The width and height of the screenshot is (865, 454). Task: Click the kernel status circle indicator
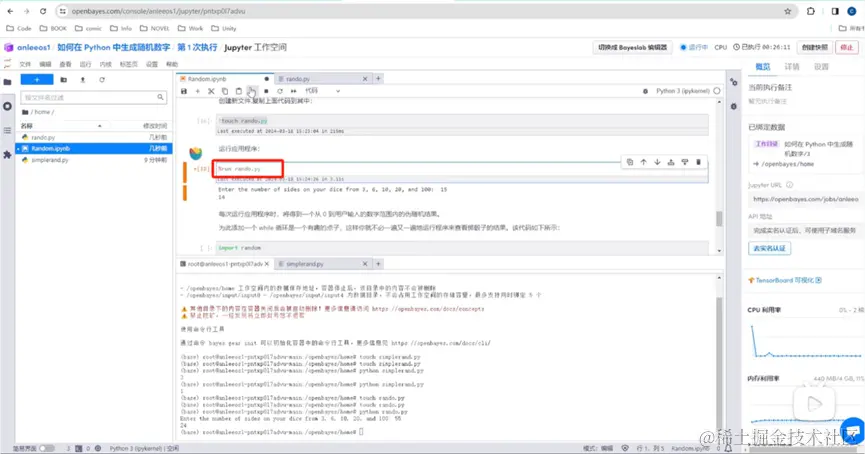point(717,91)
